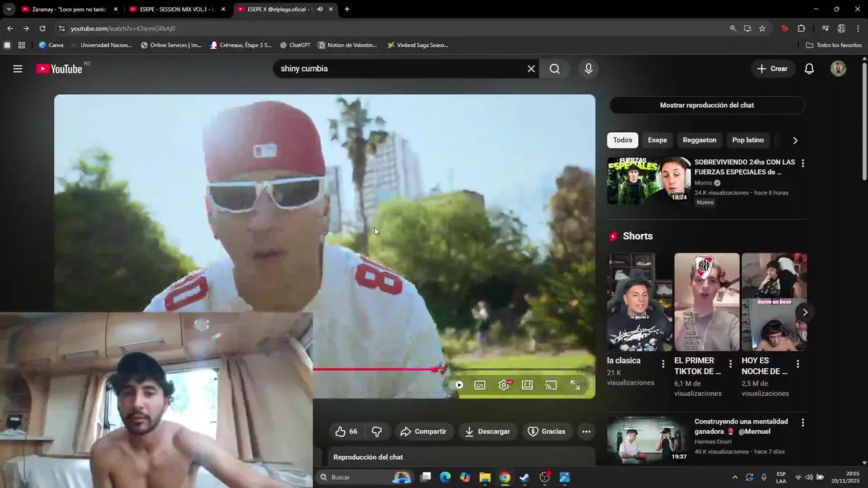Open the Construyendo una mentalidad ganadora thumbnail

click(x=648, y=439)
